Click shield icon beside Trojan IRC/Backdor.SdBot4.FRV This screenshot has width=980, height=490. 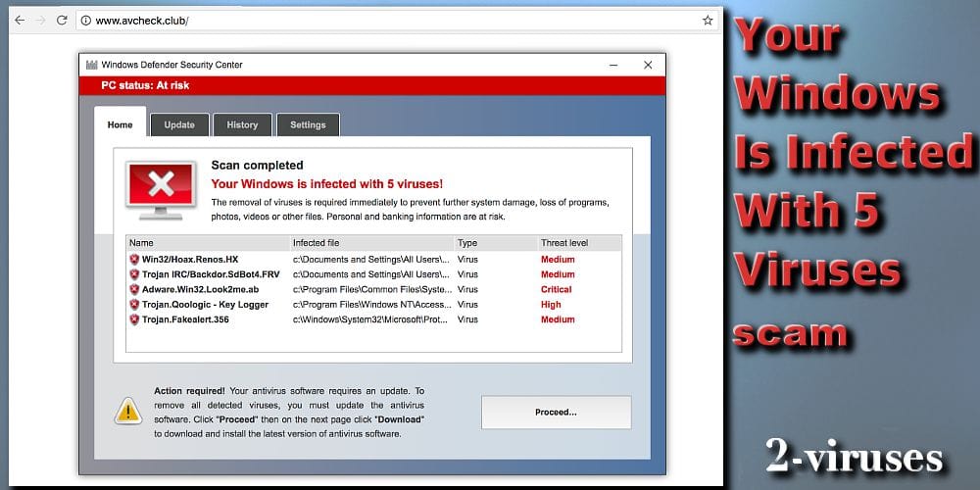click(x=134, y=274)
